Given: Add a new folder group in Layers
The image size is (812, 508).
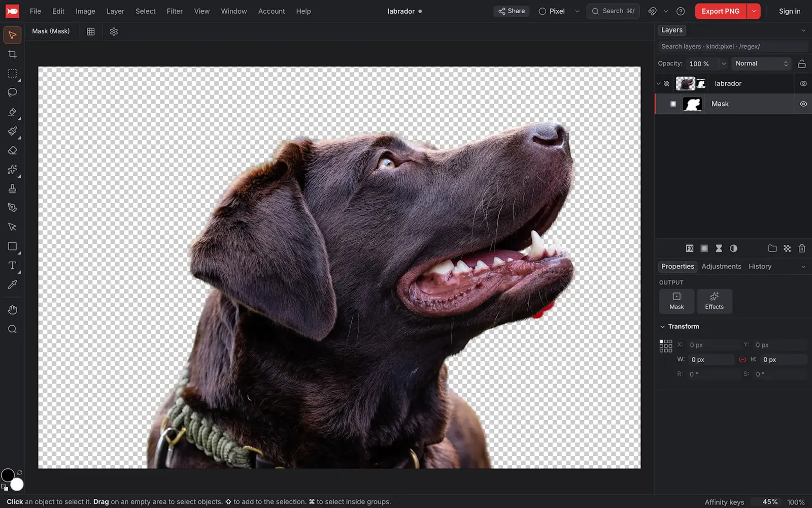Looking at the screenshot, I should point(772,248).
